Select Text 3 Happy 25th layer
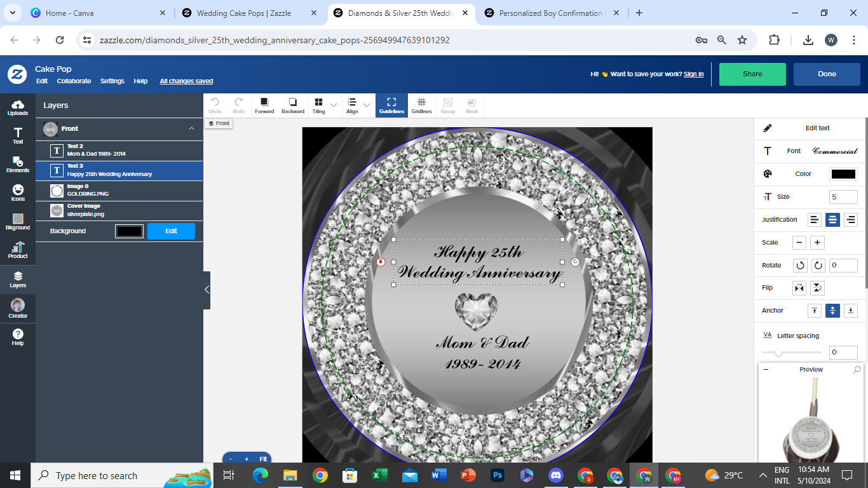Viewport: 868px width, 488px height. 119,170
